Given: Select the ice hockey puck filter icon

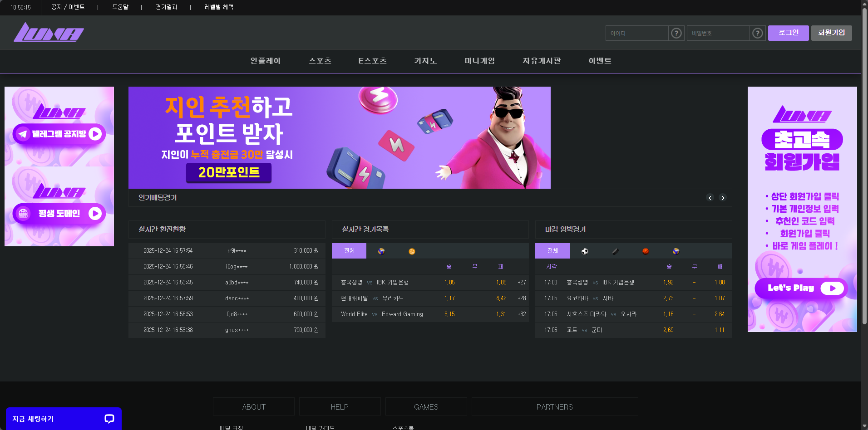Looking at the screenshot, I should (615, 251).
